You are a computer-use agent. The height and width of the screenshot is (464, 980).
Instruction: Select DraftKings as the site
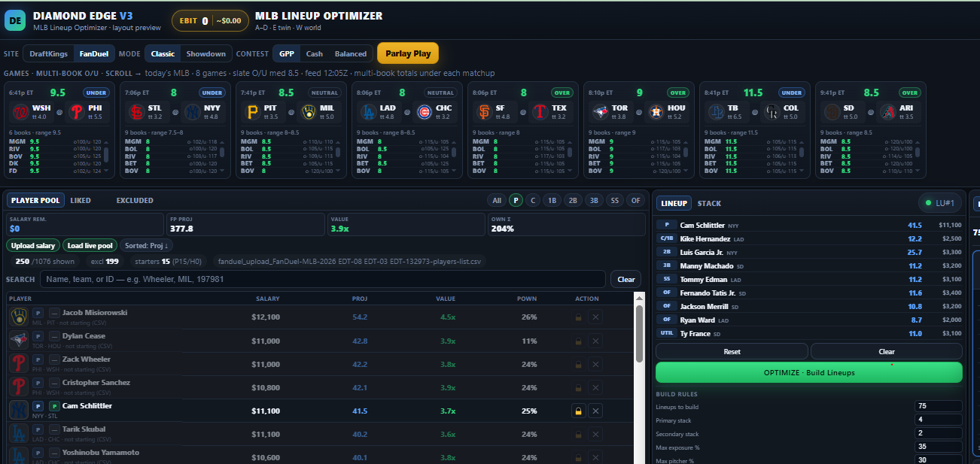click(x=49, y=53)
